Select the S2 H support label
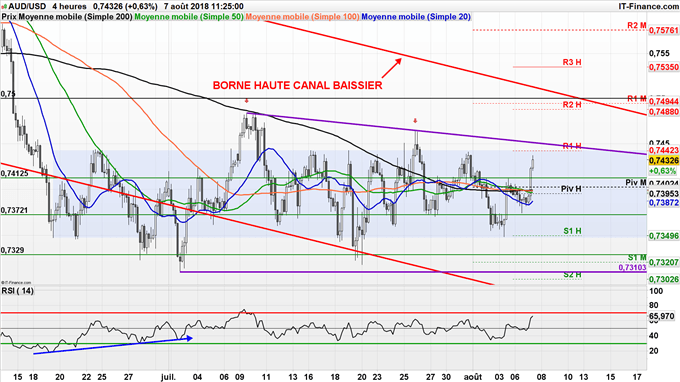680x382 pixels. pos(572,275)
